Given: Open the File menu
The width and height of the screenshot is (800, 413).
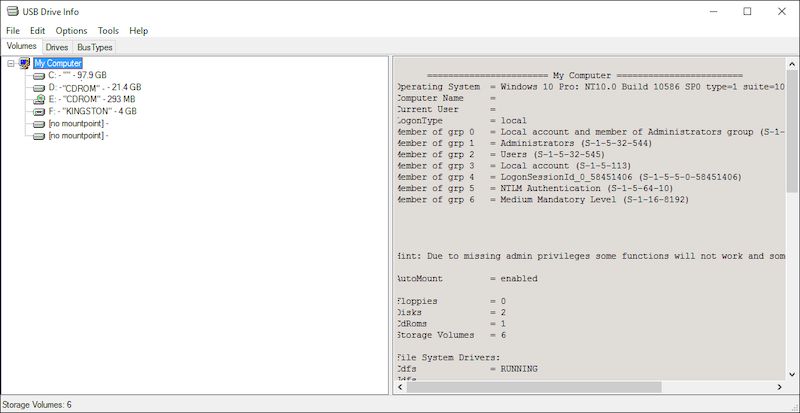Looking at the screenshot, I should click(x=13, y=31).
